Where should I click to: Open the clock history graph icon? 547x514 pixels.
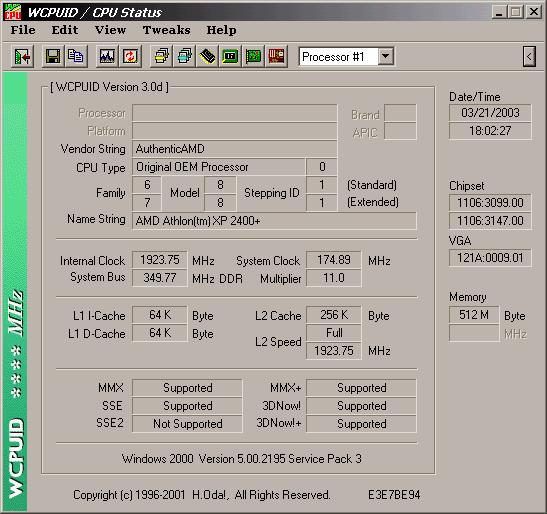[107, 56]
